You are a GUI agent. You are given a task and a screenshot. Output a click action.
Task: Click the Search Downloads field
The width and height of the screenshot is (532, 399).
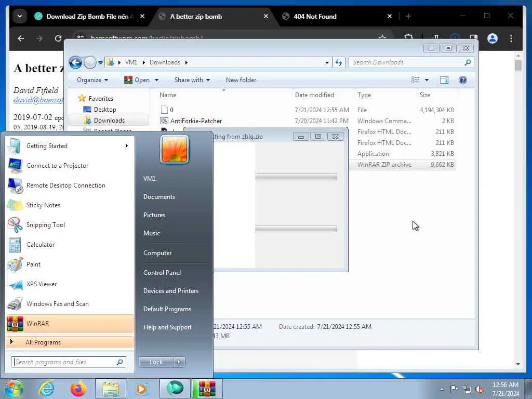point(411,62)
